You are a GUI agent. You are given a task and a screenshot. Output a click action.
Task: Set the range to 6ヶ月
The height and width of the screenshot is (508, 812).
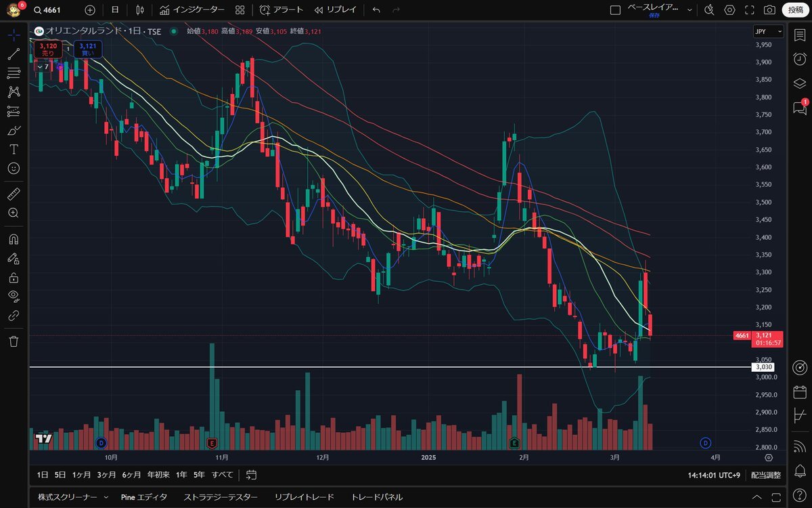pos(131,475)
